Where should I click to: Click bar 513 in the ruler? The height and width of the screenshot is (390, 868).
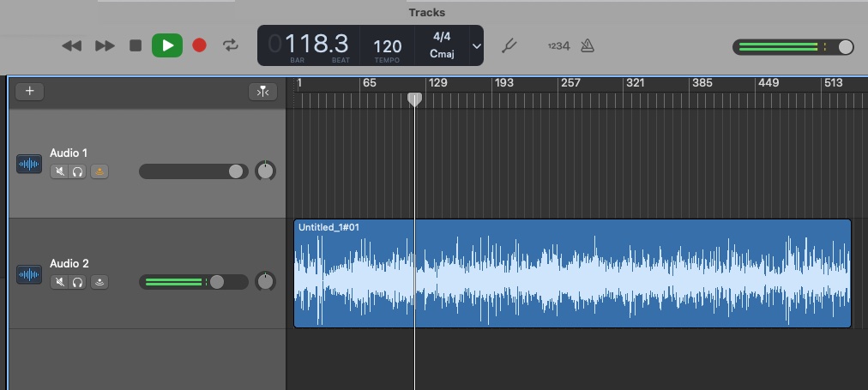833,83
